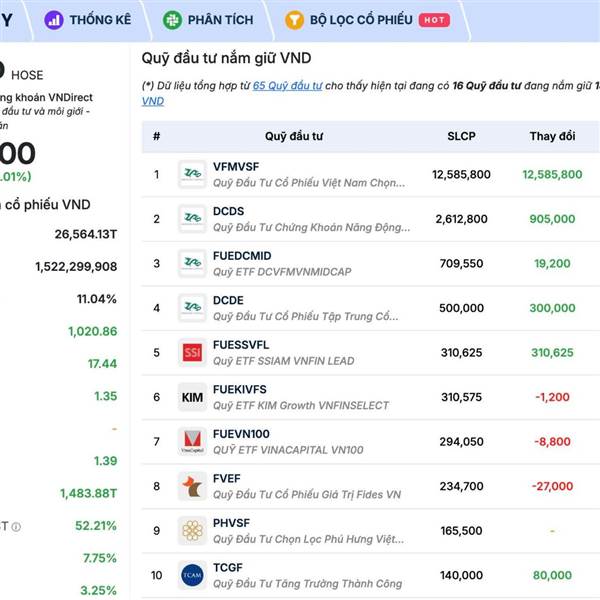Click the Quỹ đầu tư nắm giữ VND heading
Image resolution: width=600 pixels, height=600 pixels.
226,59
